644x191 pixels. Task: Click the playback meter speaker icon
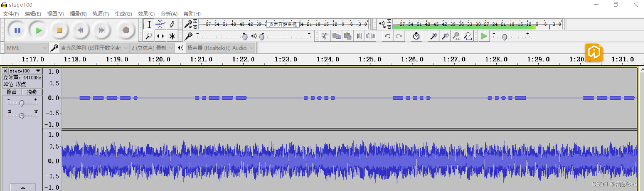pos(382,23)
